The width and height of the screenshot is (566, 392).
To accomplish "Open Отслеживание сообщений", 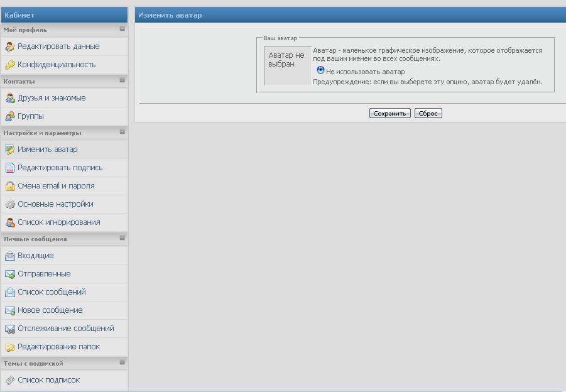I will (x=66, y=329).
